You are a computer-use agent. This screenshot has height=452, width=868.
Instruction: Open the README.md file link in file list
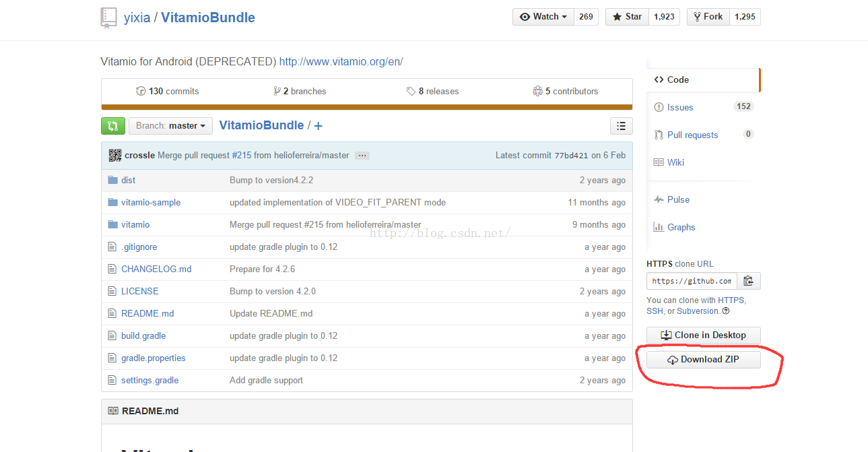(147, 313)
